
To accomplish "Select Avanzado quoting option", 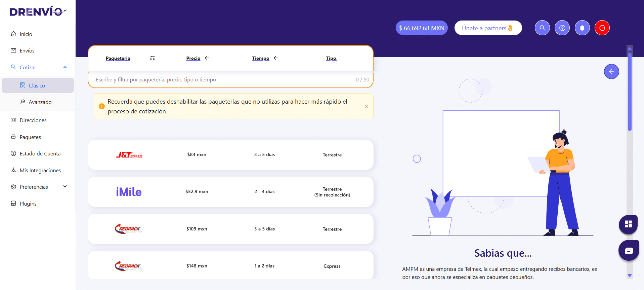I will click(40, 102).
